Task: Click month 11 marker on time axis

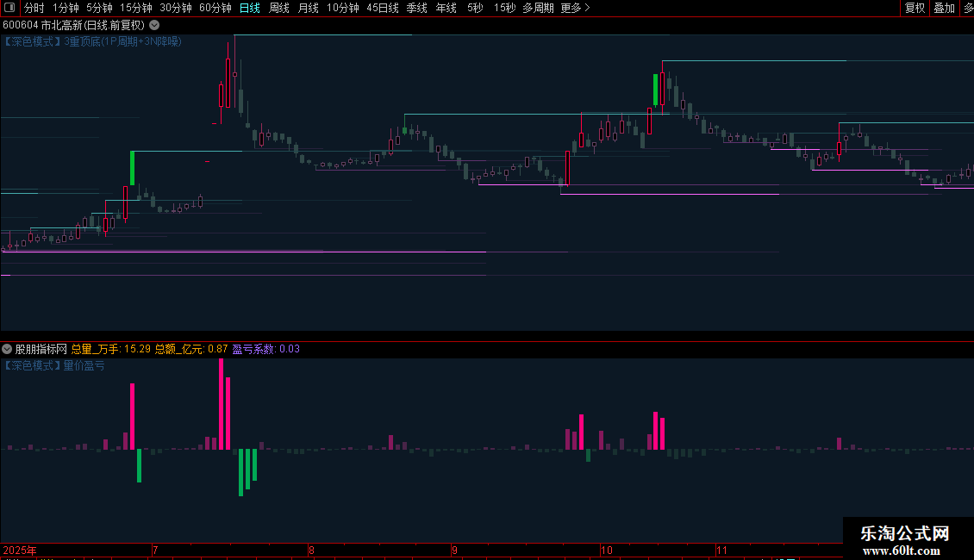Action: 721,550
